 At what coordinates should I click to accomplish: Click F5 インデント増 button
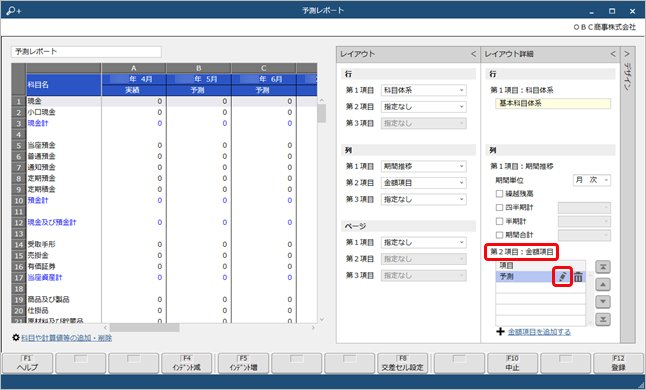243,363
